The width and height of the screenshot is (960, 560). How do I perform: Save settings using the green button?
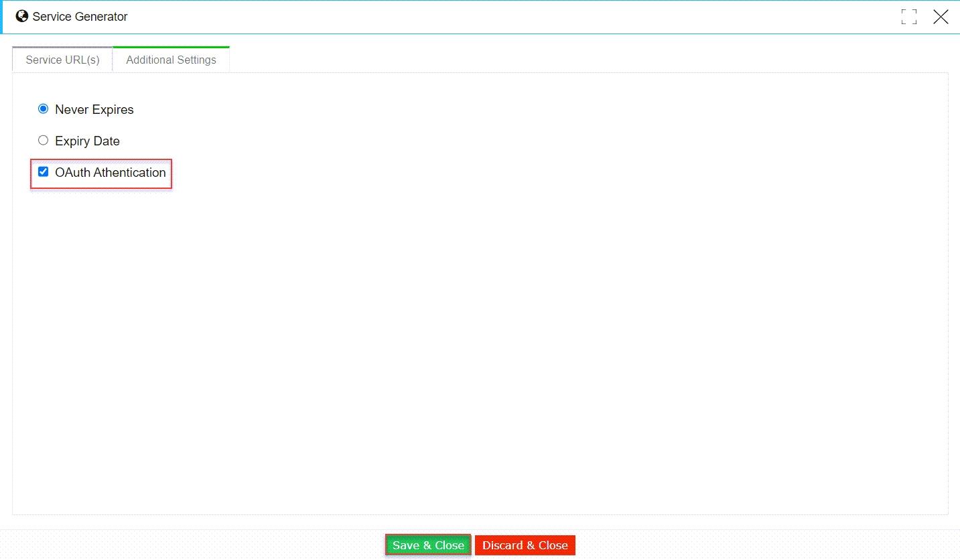coord(428,545)
